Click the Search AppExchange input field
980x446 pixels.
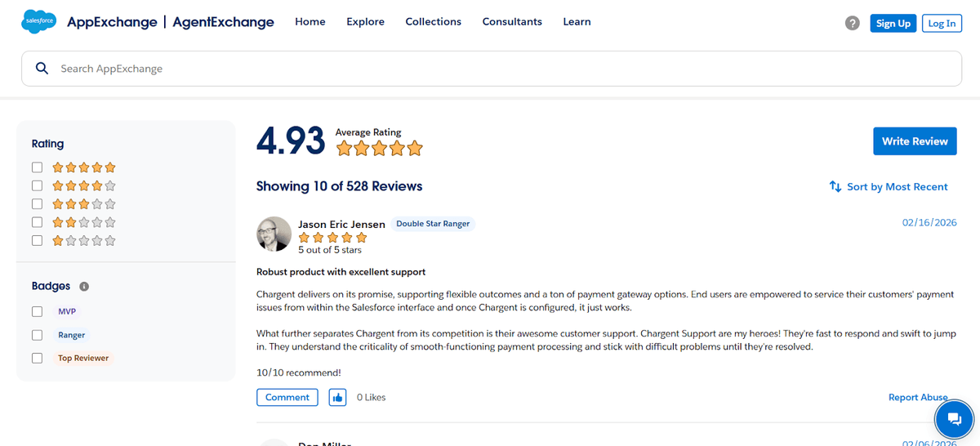click(490, 69)
